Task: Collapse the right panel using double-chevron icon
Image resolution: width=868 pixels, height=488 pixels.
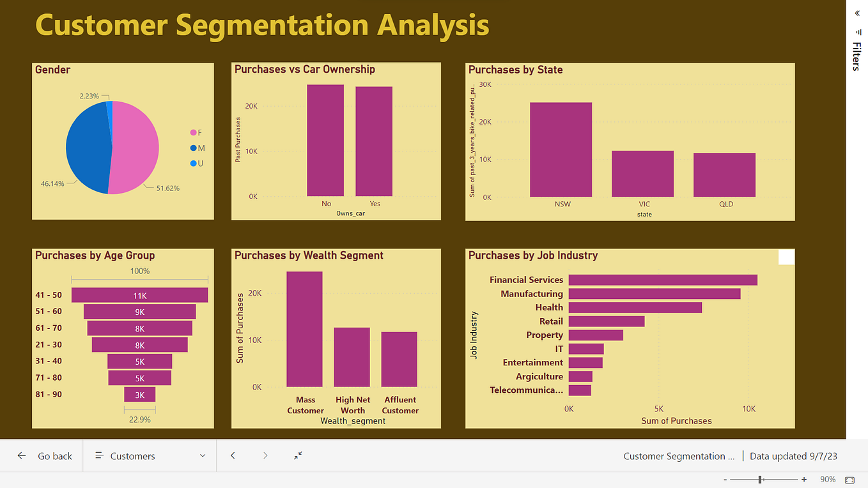Action: 856,12
